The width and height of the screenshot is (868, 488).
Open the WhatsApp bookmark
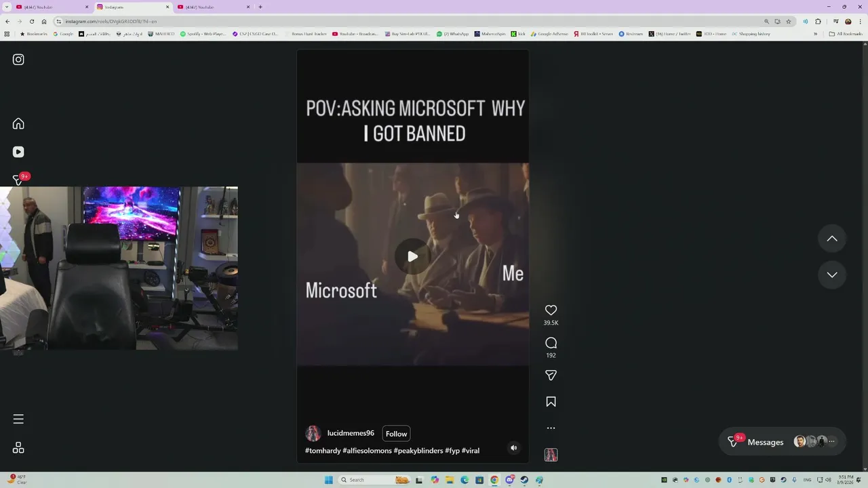[452, 33]
